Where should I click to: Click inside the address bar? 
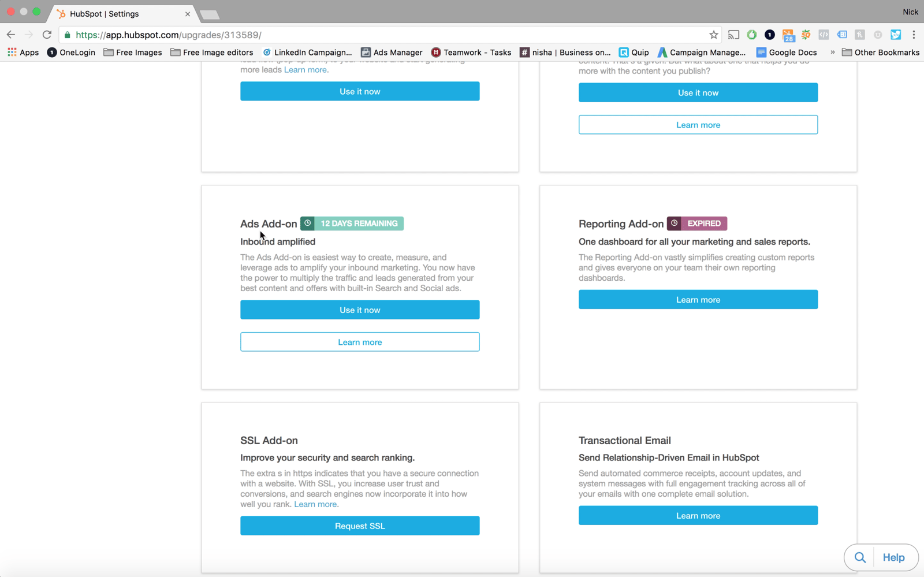coord(346,35)
